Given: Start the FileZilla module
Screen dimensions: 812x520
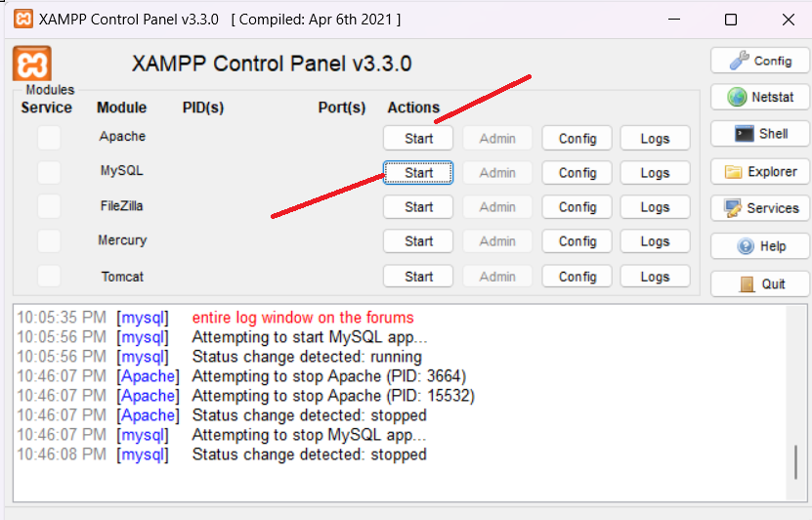Looking at the screenshot, I should tap(418, 207).
